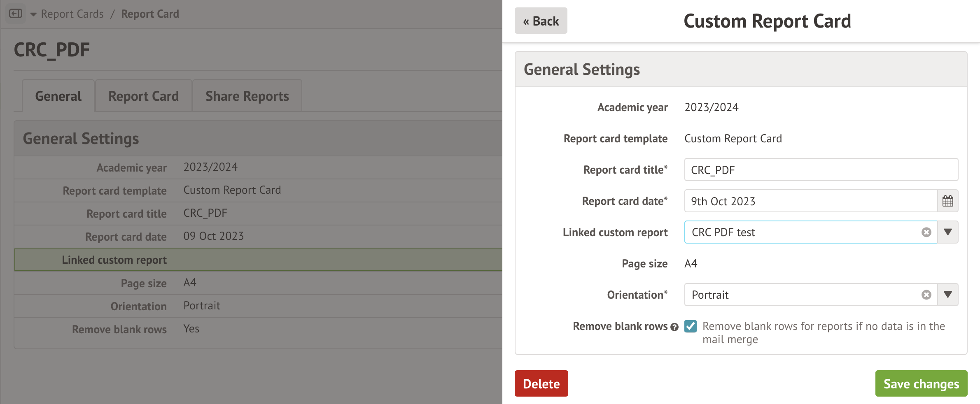Open the calendar date picker icon
The height and width of the screenshot is (404, 980).
pyautogui.click(x=947, y=201)
